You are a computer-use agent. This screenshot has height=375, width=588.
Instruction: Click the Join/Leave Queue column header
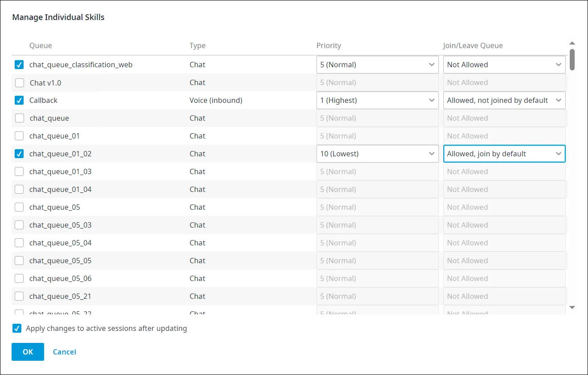point(473,45)
